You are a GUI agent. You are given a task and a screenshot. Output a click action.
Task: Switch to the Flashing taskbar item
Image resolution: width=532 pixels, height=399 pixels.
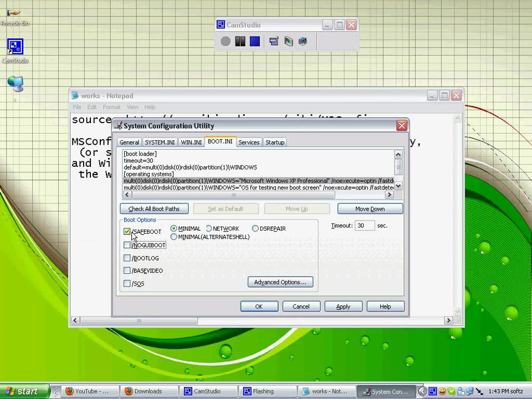point(267,391)
